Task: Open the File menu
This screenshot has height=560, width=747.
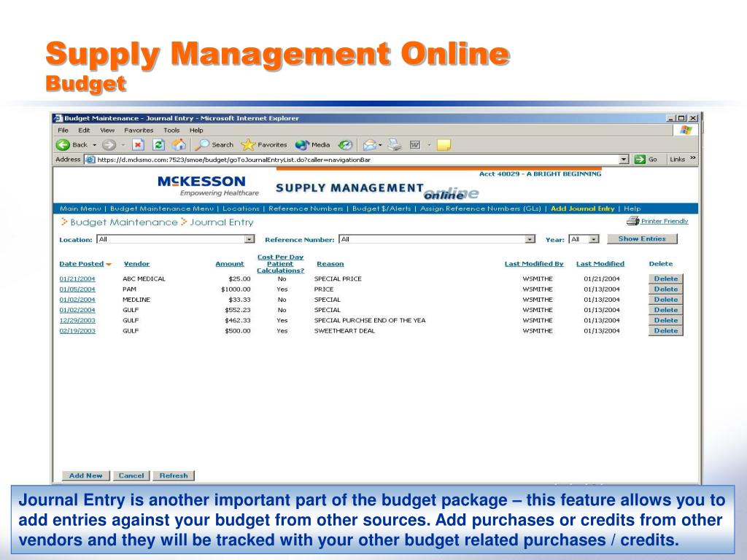Action: 63,130
